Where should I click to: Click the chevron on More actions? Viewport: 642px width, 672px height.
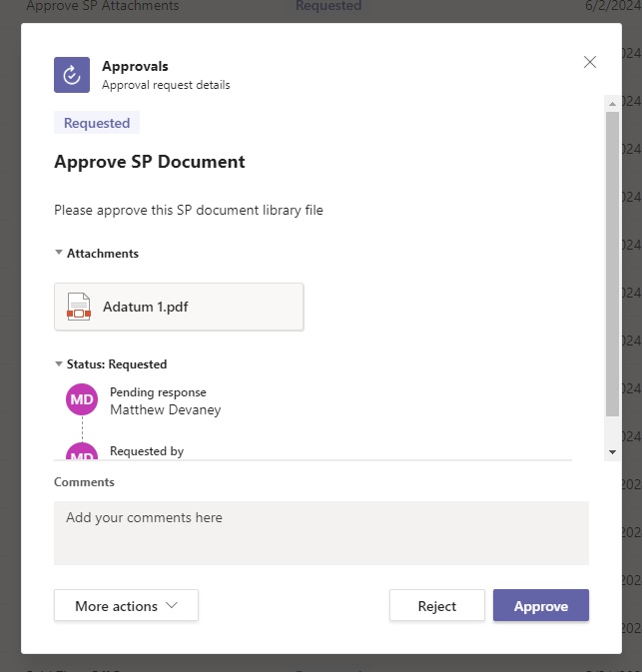(172, 605)
